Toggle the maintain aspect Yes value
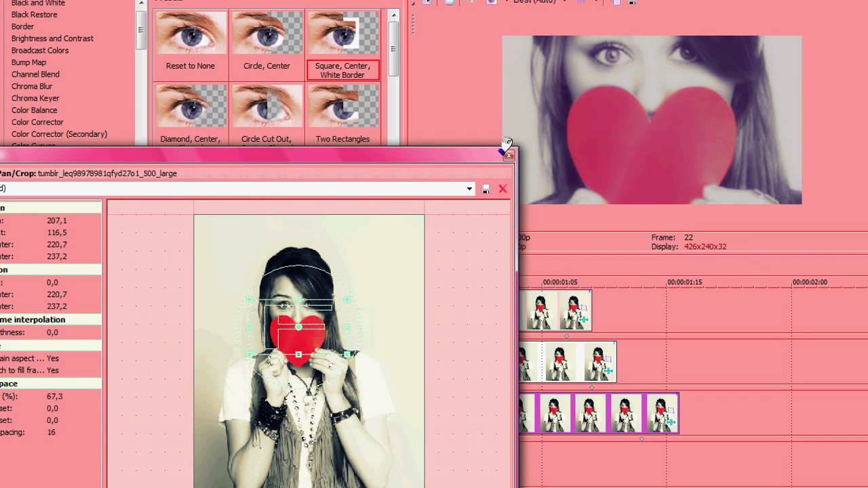 tap(53, 359)
